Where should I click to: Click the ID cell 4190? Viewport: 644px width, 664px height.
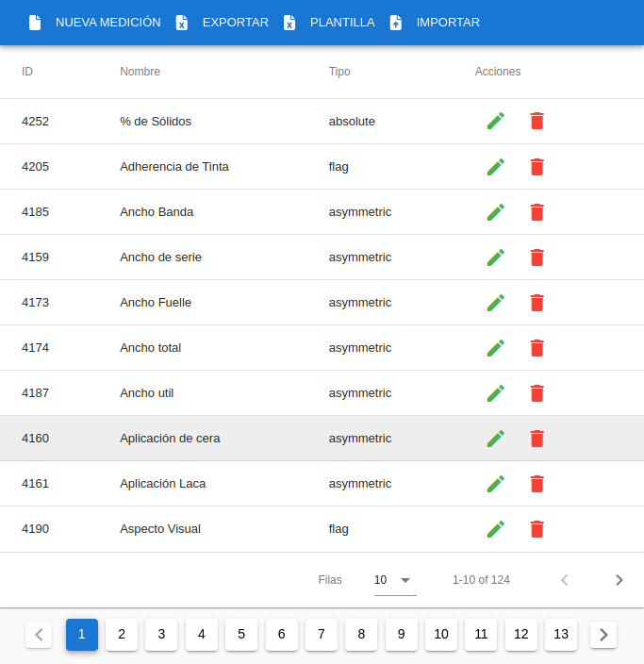pyautogui.click(x=35, y=529)
